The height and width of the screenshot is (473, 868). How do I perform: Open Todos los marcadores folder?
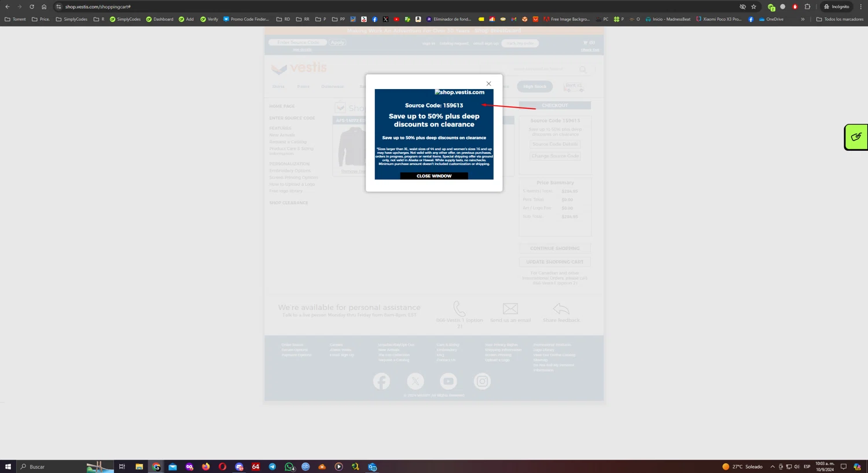pos(840,19)
